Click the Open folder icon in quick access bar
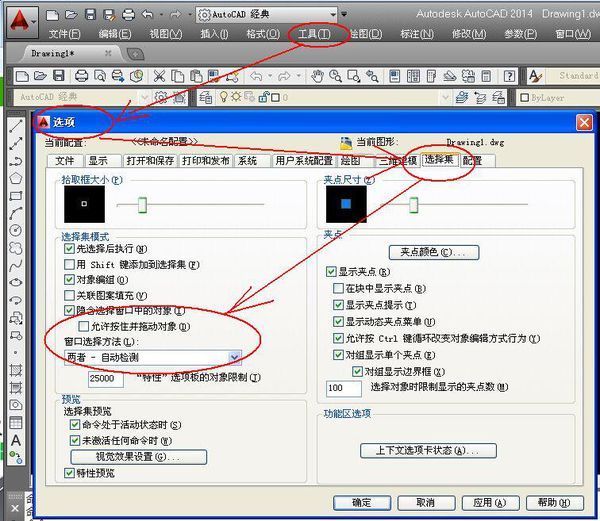The height and width of the screenshot is (521, 600). 71,15
